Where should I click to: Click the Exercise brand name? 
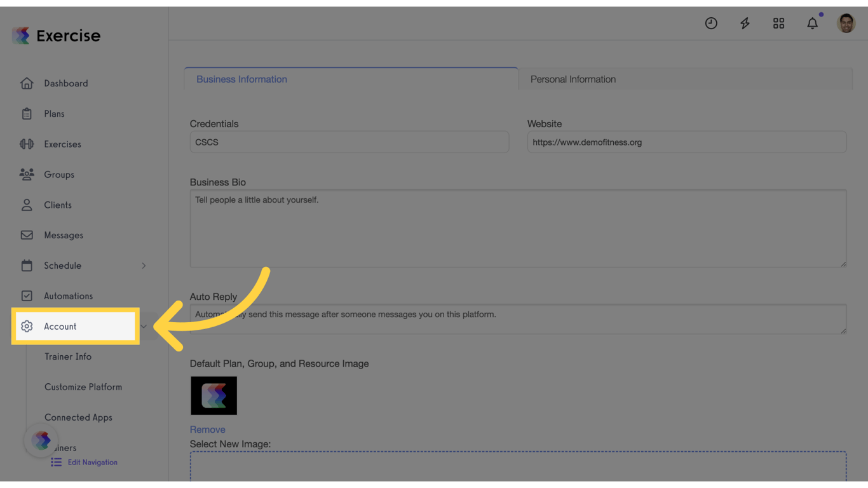[69, 36]
